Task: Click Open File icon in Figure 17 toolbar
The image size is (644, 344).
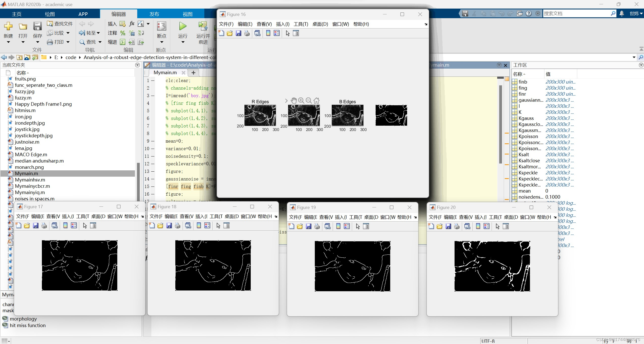Action: click(27, 226)
